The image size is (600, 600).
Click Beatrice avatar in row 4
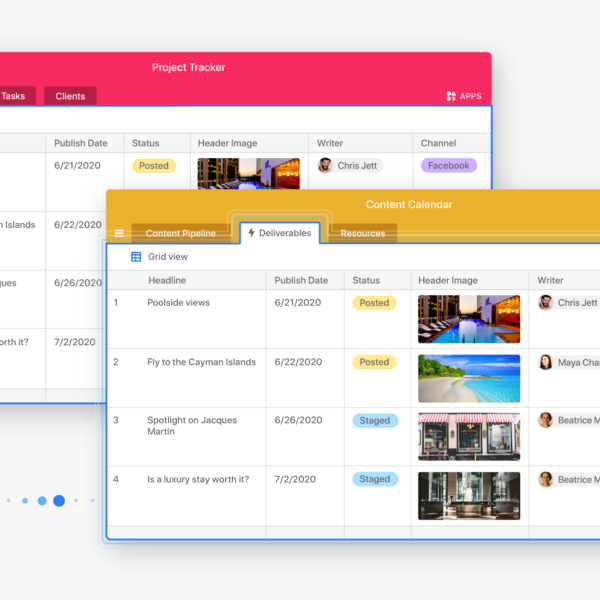545,479
